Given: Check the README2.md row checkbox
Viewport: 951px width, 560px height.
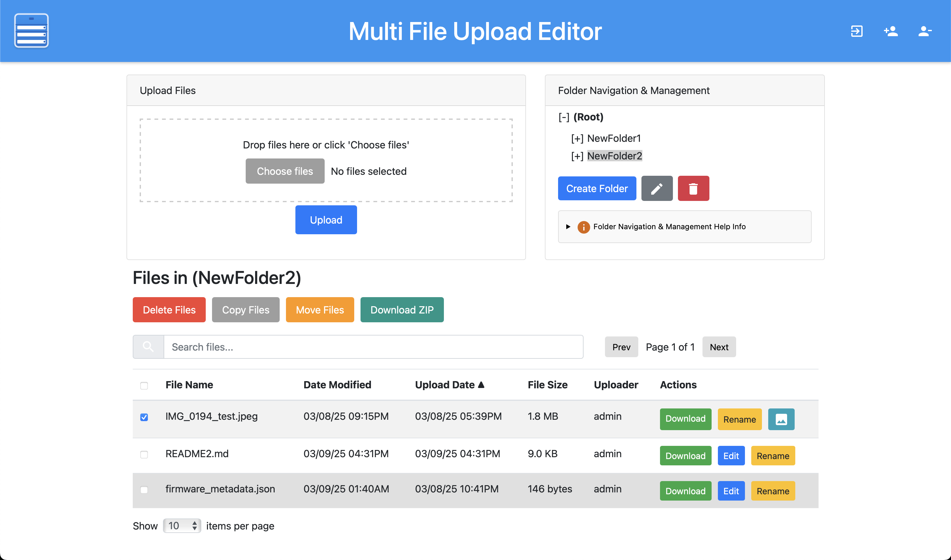Looking at the screenshot, I should coord(144,454).
